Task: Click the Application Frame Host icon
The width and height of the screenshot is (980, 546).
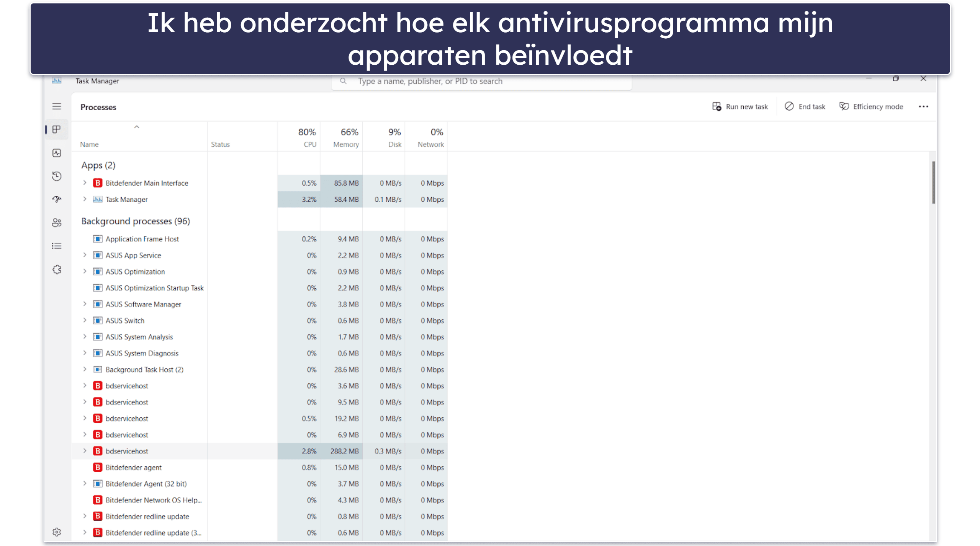Action: (98, 239)
